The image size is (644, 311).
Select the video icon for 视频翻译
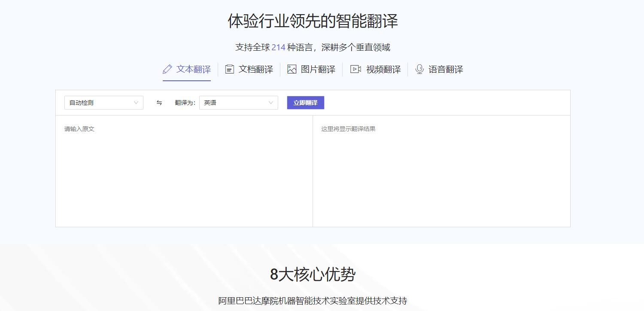355,69
